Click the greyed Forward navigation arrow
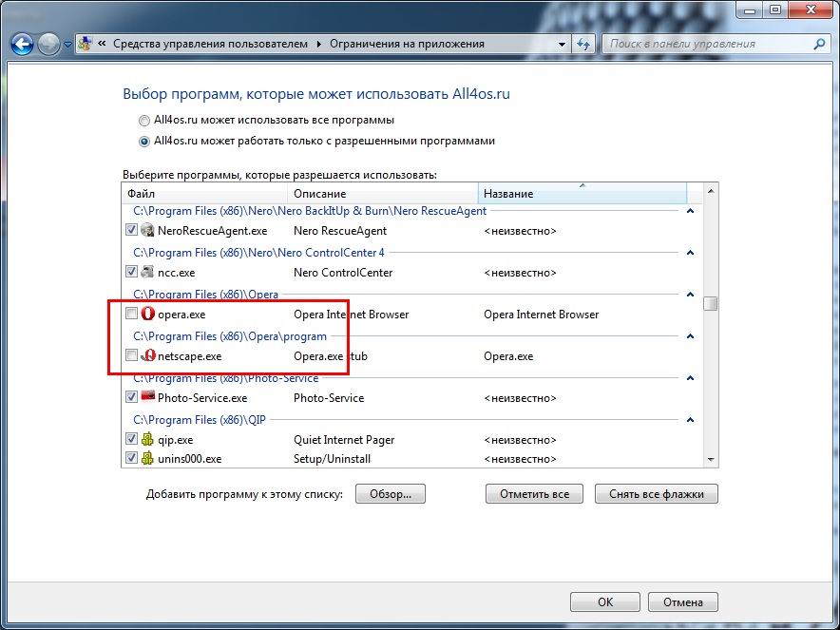Image resolution: width=840 pixels, height=630 pixels. (x=48, y=45)
